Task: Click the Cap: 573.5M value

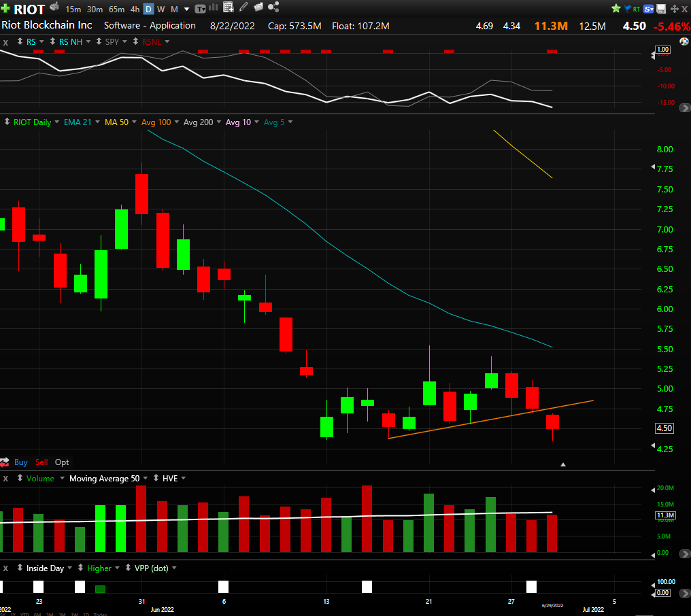Action: (294, 26)
